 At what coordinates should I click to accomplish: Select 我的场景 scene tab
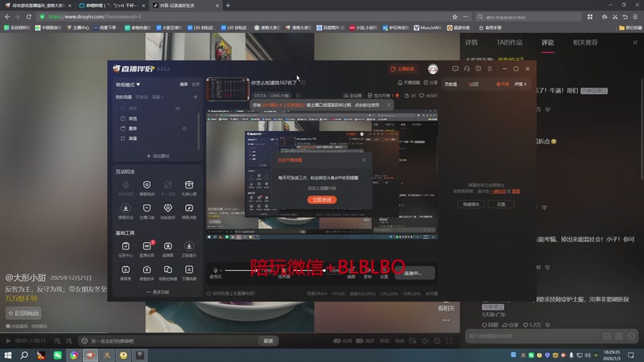point(124,97)
